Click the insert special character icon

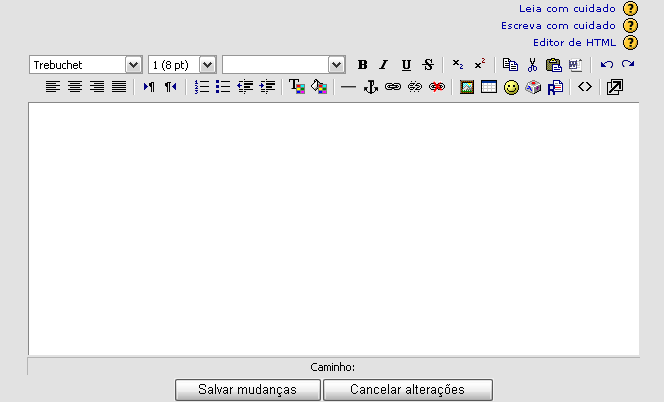533,87
